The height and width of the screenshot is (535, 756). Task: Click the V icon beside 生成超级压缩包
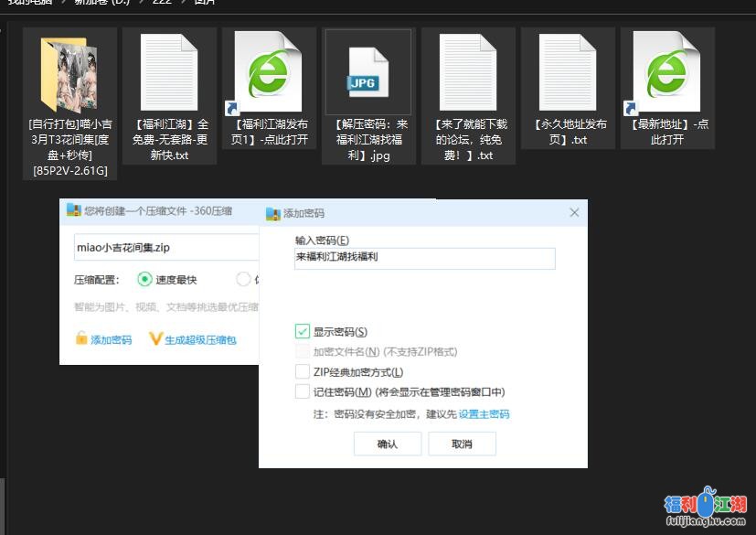[155, 339]
